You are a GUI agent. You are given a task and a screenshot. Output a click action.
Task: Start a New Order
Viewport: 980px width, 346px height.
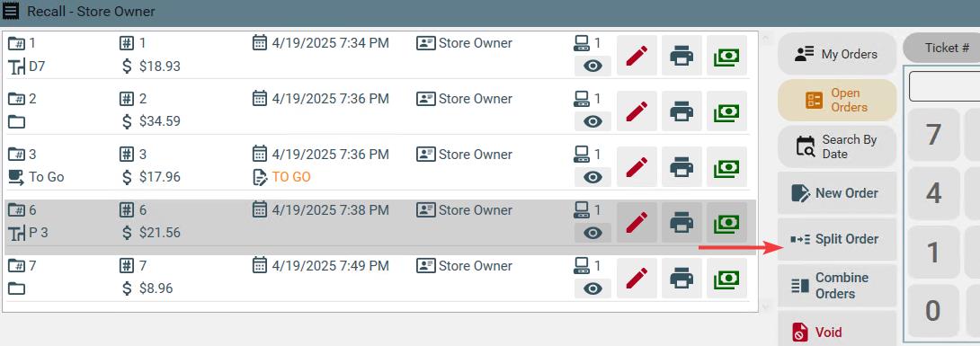click(837, 193)
